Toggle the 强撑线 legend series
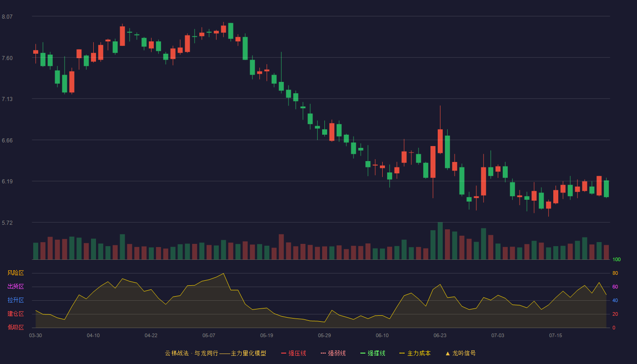The height and width of the screenshot is (364, 637). pyautogui.click(x=373, y=353)
